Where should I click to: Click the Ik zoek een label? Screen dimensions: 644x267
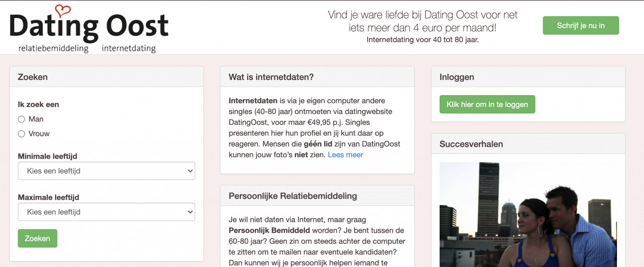coord(38,104)
